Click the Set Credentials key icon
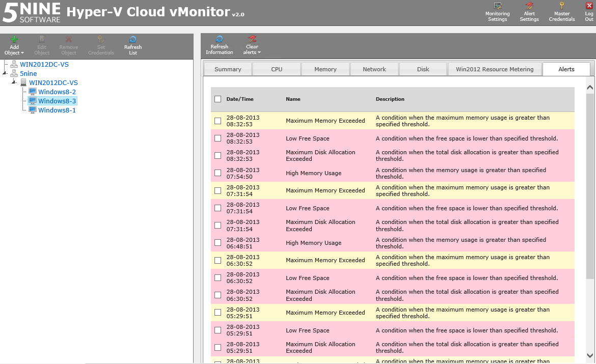The image size is (596, 364). pos(101,40)
